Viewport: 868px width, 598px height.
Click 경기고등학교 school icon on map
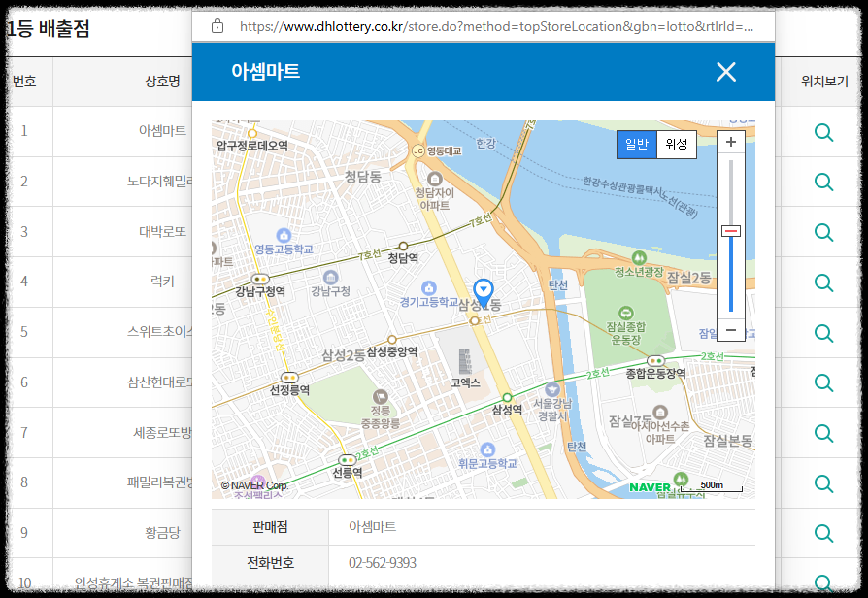pos(428,288)
